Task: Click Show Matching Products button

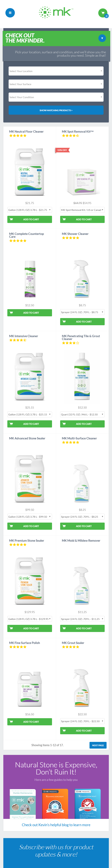Action: (x=56, y=110)
